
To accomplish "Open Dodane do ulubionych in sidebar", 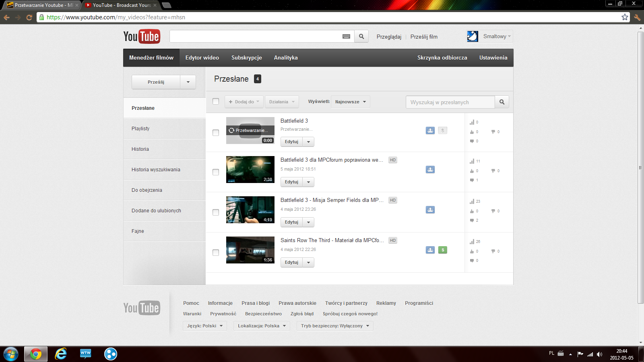I will coord(165,211).
